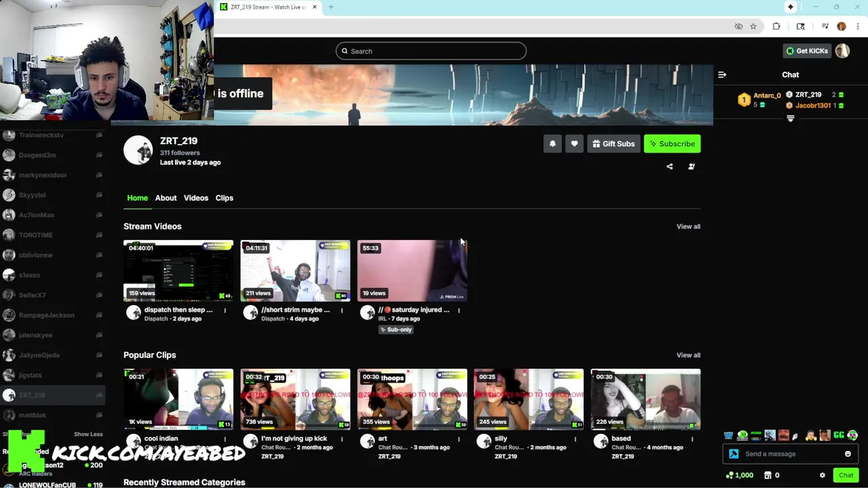Select Trainwreckstv in sidebar
The image size is (868, 488).
[x=52, y=135]
